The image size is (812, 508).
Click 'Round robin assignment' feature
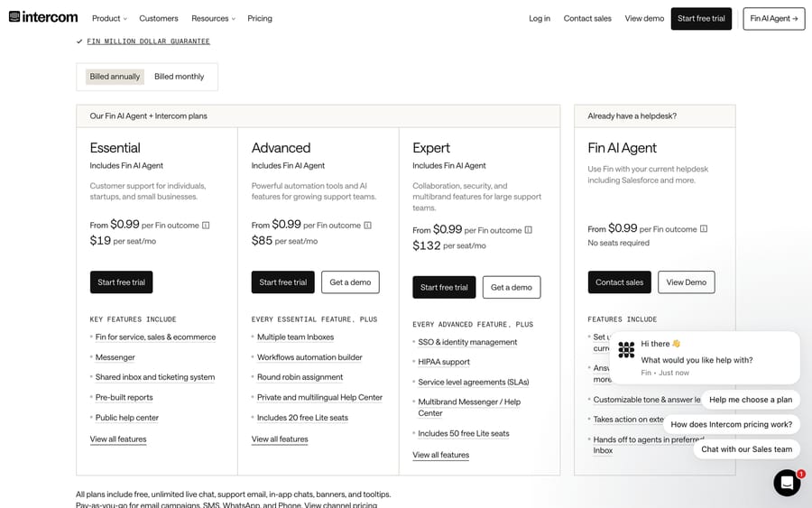[300, 377]
